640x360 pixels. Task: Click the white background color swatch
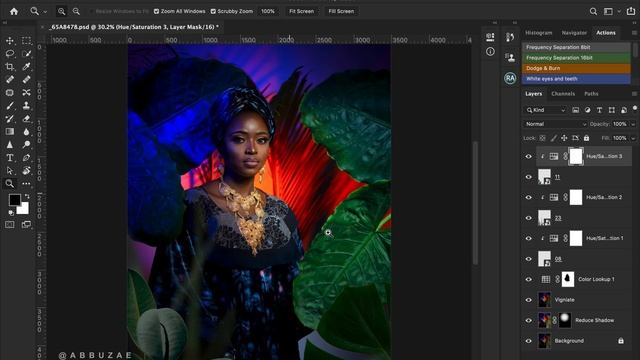tap(24, 209)
